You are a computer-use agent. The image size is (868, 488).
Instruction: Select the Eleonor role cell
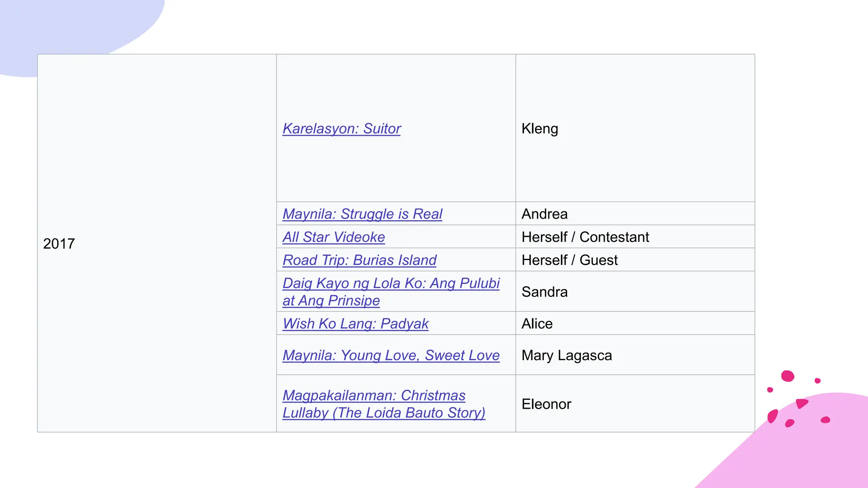(x=635, y=404)
